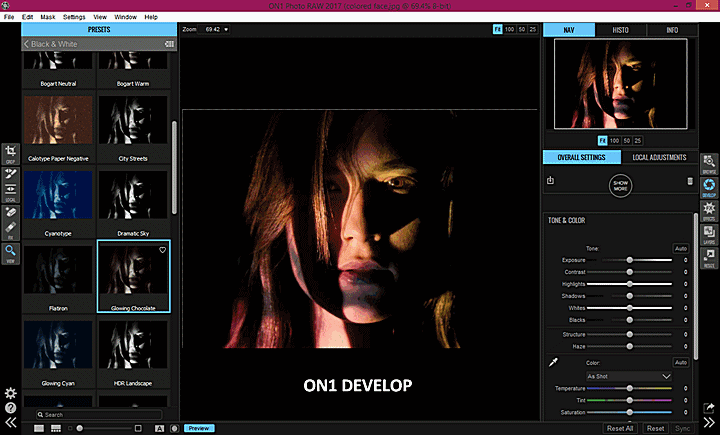Switch to the Develop module

[709, 187]
